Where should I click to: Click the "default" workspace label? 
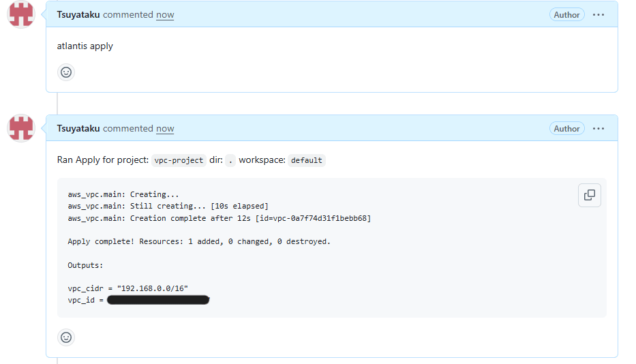point(307,160)
